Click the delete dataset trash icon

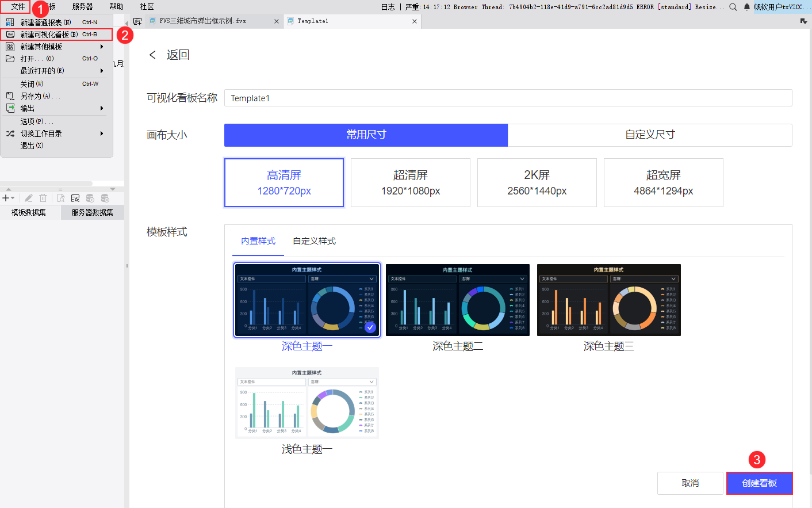[43, 198]
